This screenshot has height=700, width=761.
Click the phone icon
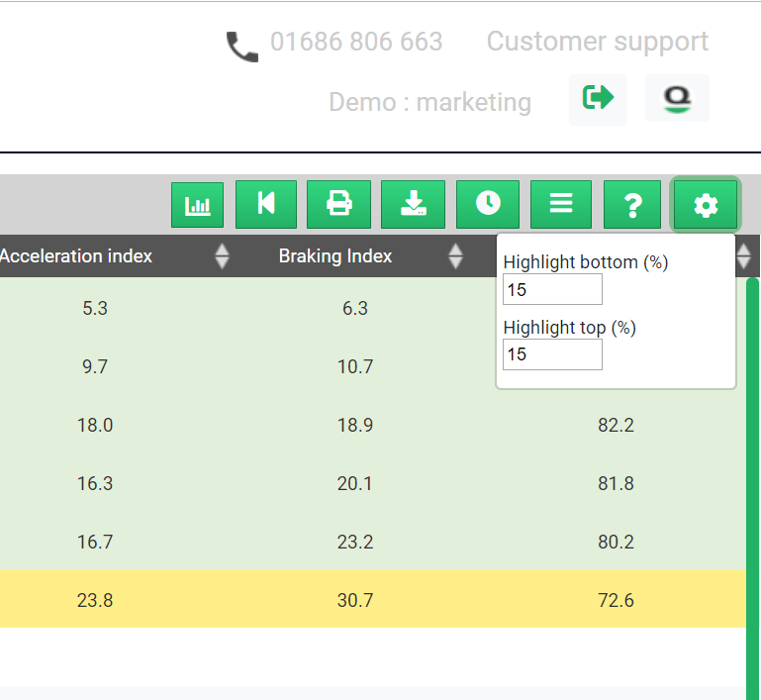click(x=241, y=48)
